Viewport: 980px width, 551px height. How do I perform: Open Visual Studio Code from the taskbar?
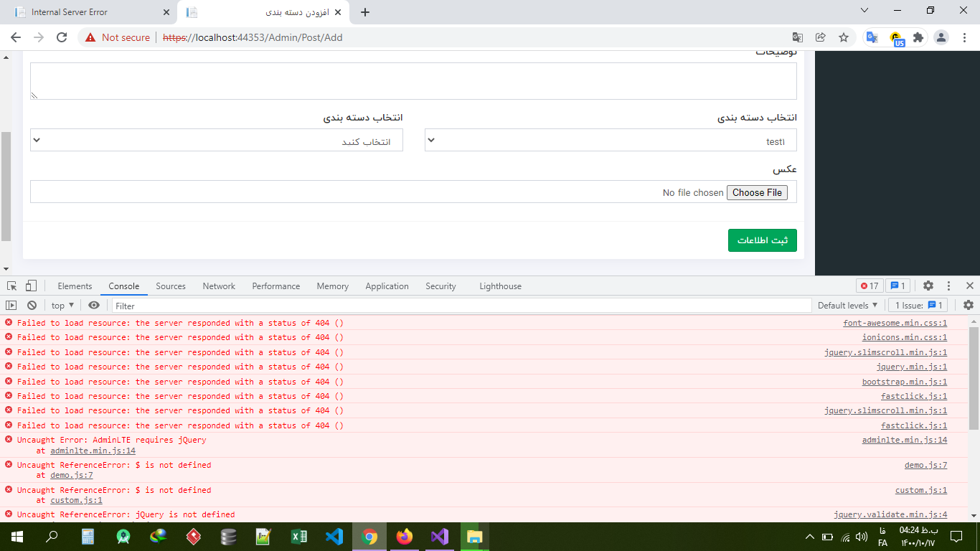(x=334, y=537)
